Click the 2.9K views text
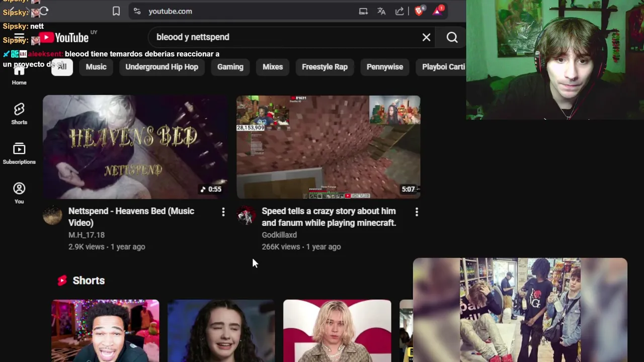This screenshot has width=644, height=362. coord(86,247)
